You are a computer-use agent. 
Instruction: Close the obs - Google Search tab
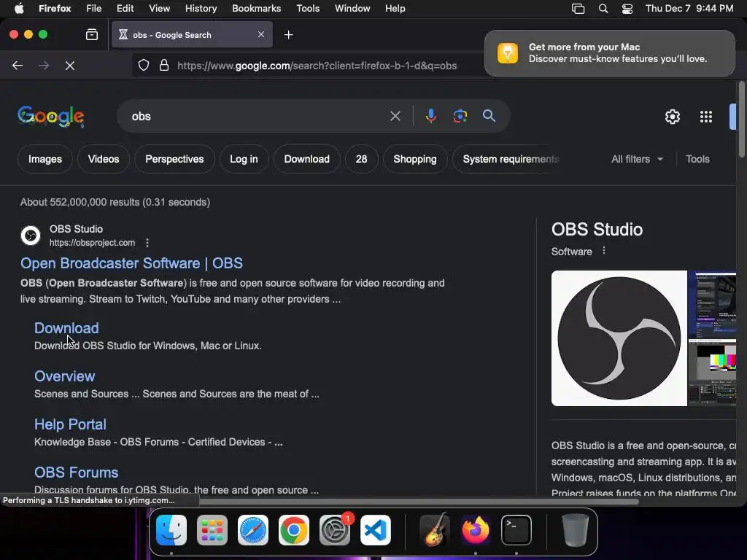point(261,34)
